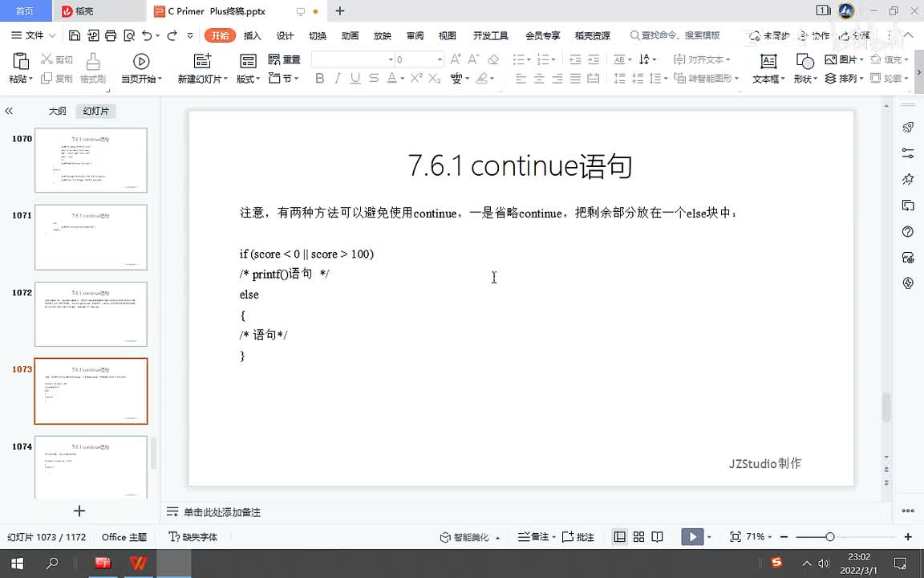Open Windows Start menu
Screen dimensions: 924x578
click(18, 564)
